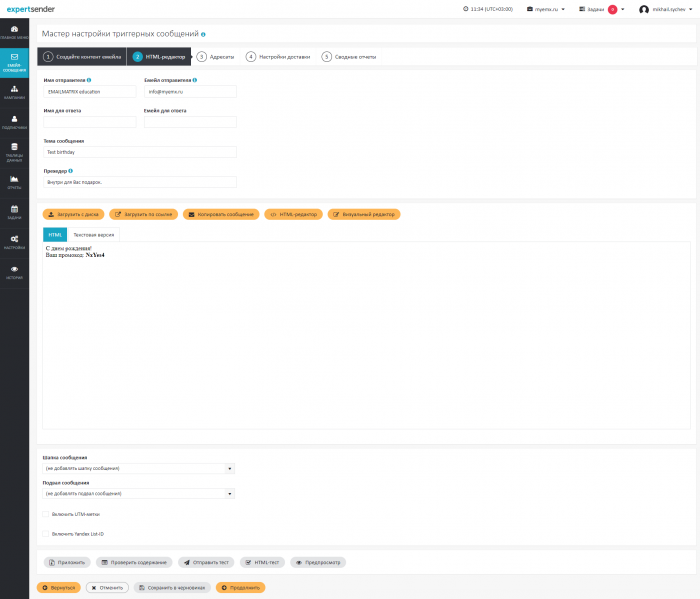
Task: Enable the 'Включить UTM-метки' checkbox
Action: [45, 514]
